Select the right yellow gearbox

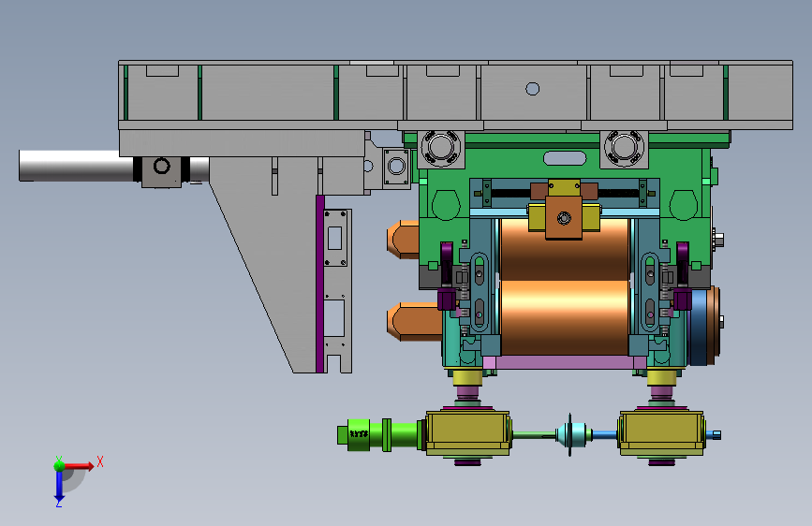tap(661, 433)
